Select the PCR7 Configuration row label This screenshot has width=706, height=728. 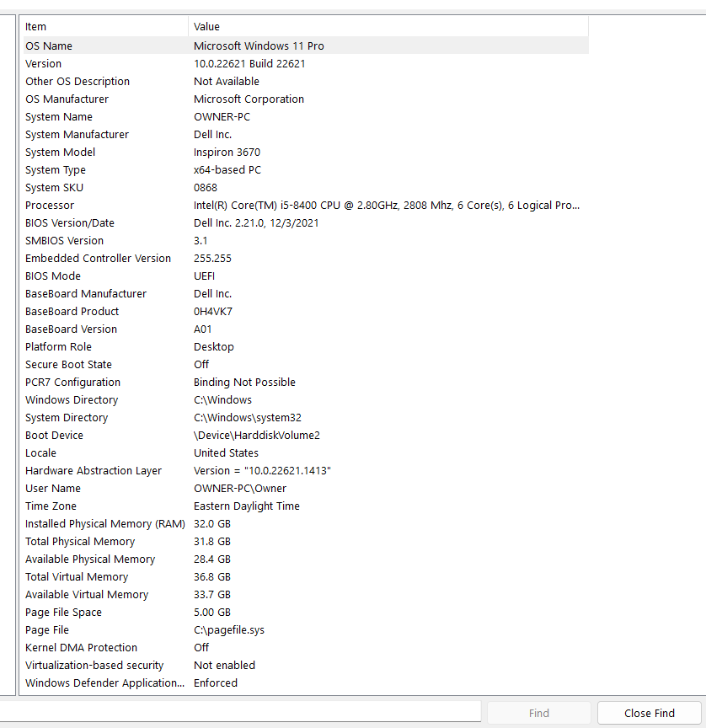72,382
